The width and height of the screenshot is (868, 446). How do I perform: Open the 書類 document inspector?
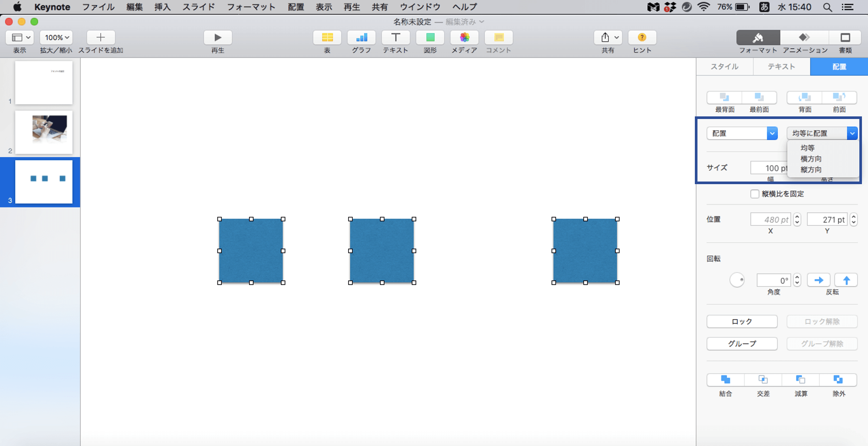(845, 37)
